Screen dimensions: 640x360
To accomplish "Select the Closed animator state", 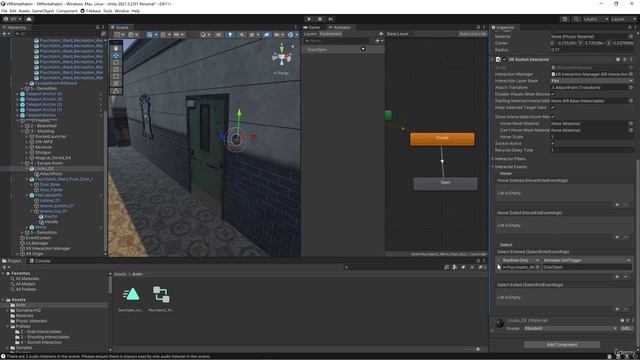I will 442,139.
